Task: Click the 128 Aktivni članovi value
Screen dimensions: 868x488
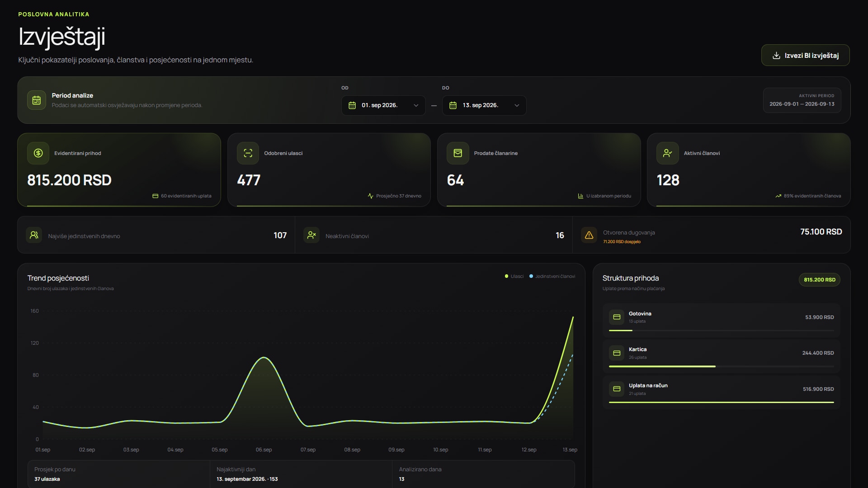Action: coord(668,180)
